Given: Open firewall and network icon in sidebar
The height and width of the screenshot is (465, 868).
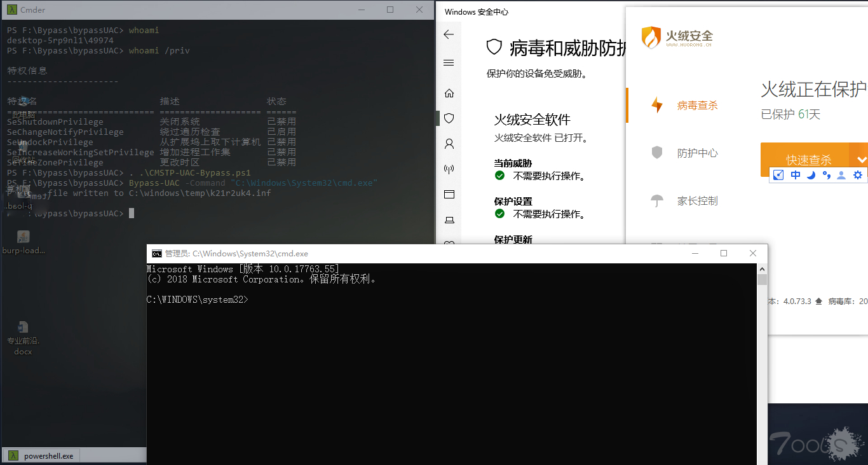Looking at the screenshot, I should [449, 169].
